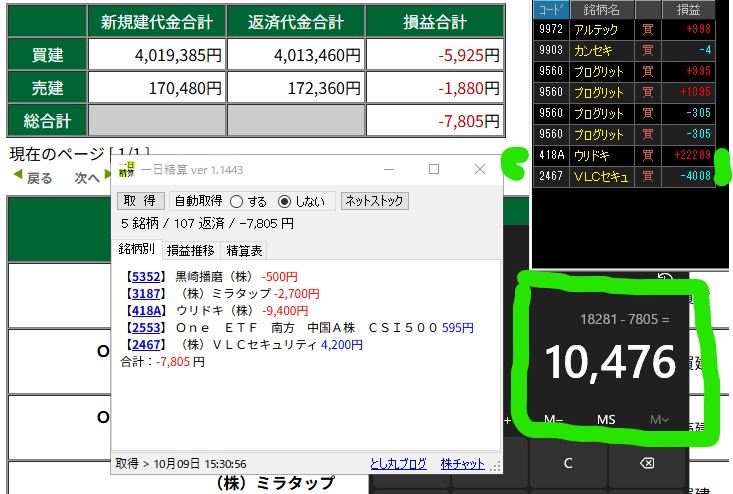Select the しない auto-fetch radio option
733x494 pixels.
[284, 201]
